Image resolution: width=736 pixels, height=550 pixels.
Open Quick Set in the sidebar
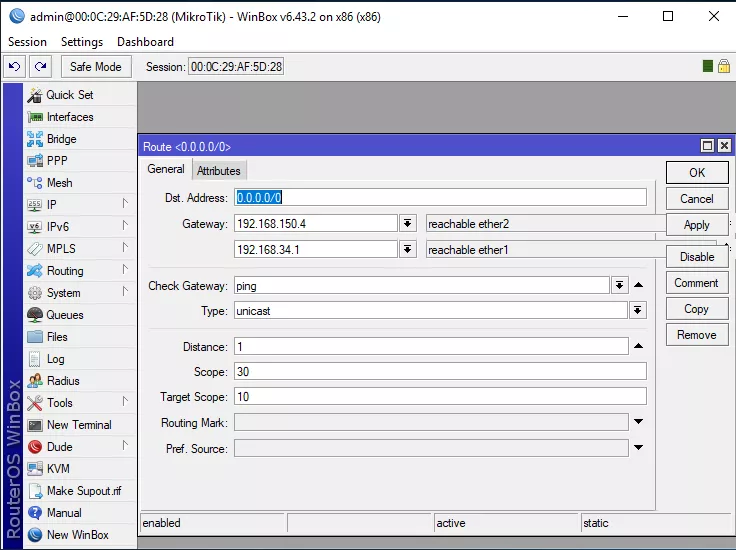click(x=80, y=95)
